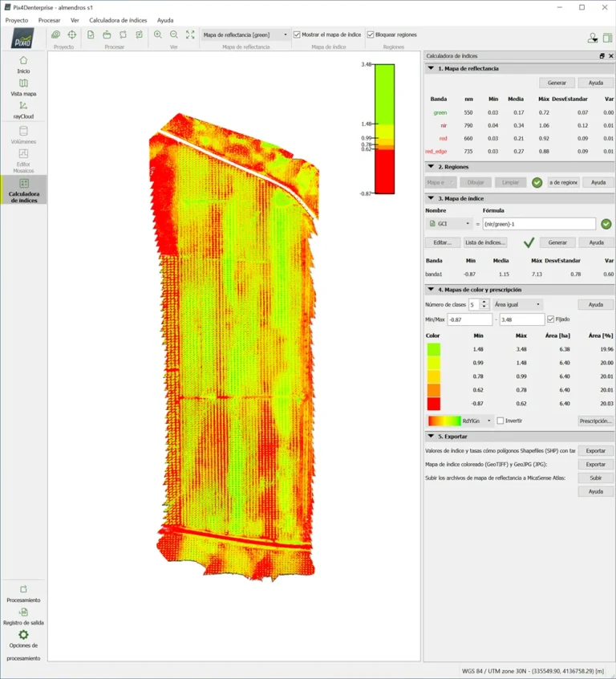Close the Calculadora de índices panel
Image resolution: width=616 pixels, height=679 pixels.
[611, 56]
